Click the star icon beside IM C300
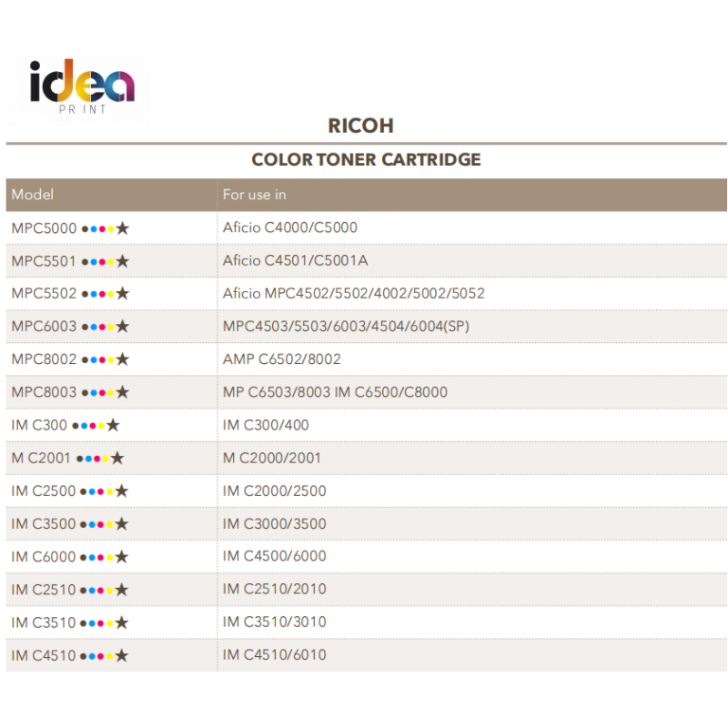Screen dimensions: 728x728 (x=113, y=425)
